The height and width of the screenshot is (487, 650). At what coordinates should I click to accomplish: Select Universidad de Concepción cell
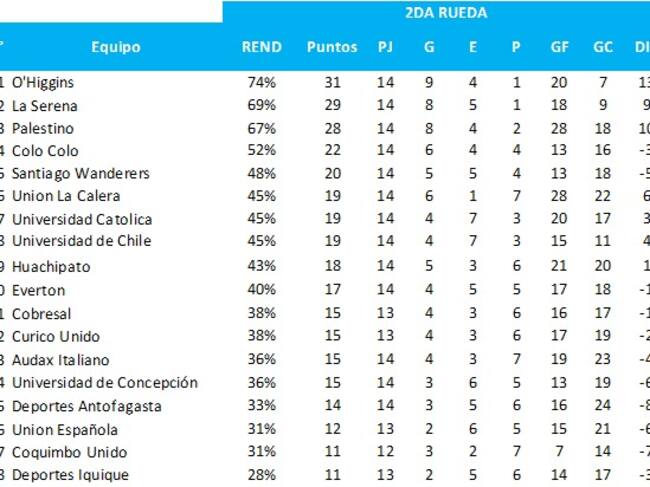104,383
